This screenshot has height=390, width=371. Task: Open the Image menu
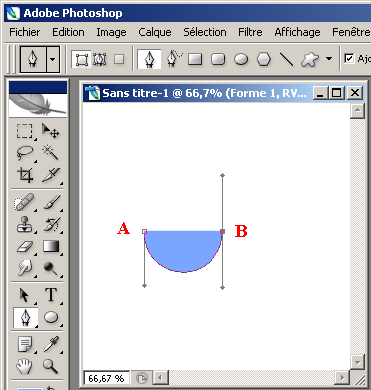pyautogui.click(x=111, y=32)
